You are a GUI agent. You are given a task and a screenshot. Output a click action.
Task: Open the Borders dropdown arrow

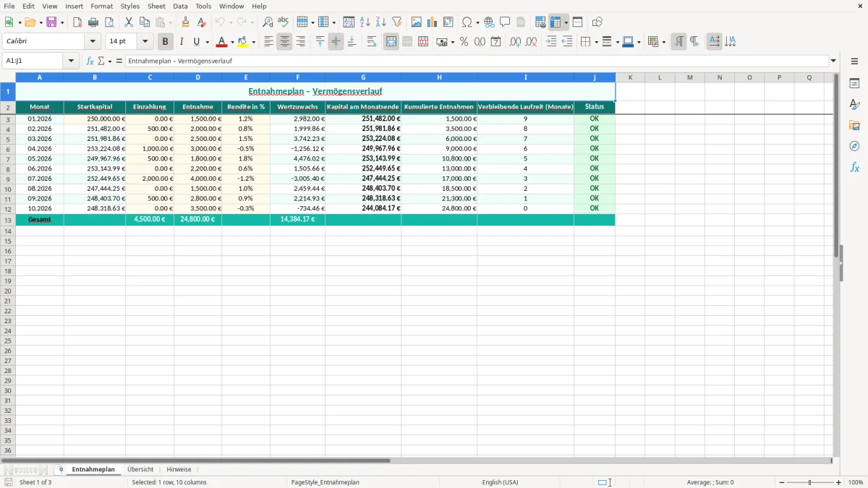[595, 43]
